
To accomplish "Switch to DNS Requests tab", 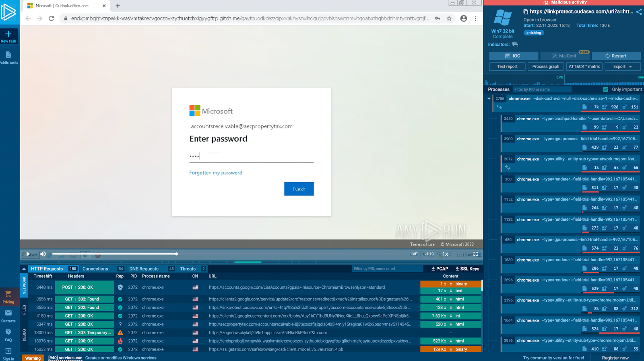I will 151,269.
